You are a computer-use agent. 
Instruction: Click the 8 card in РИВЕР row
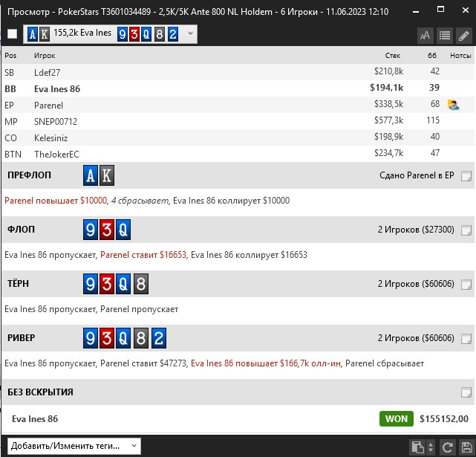pos(141,338)
